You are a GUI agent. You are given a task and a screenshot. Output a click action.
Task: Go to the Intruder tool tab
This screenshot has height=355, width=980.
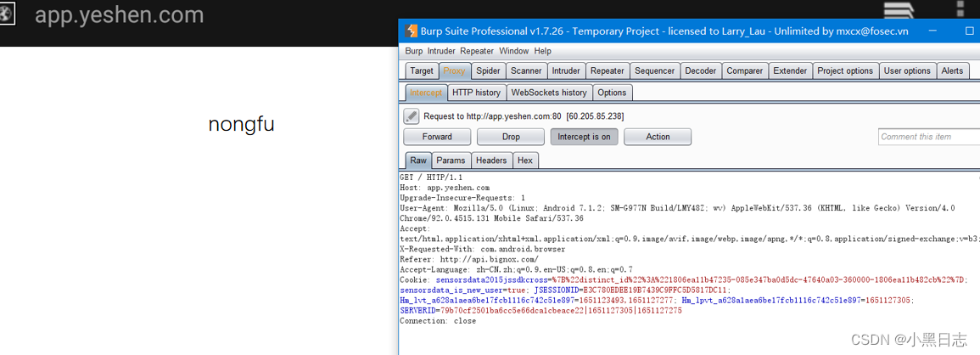(x=566, y=70)
